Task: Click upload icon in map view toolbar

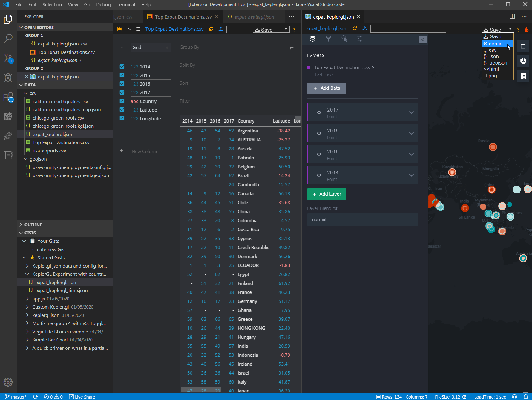Action: 365,28
